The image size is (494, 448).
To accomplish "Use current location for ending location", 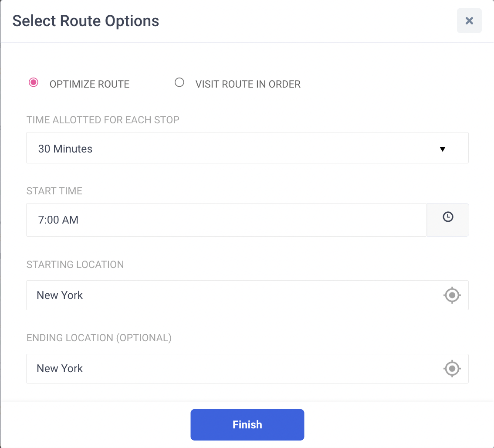I will 452,369.
